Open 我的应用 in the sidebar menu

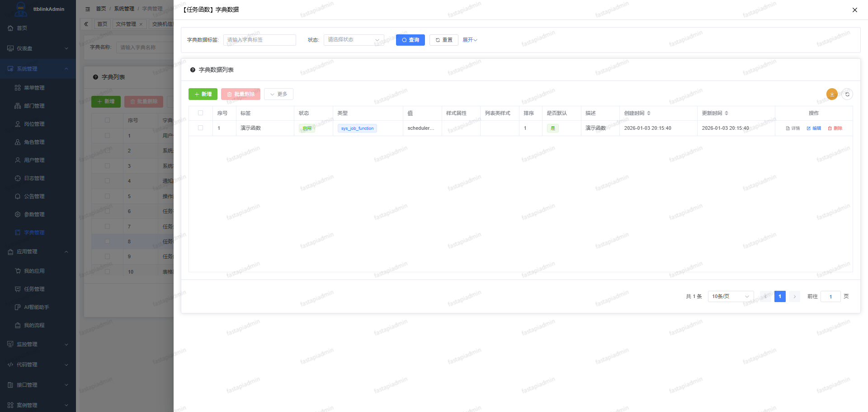coord(34,271)
